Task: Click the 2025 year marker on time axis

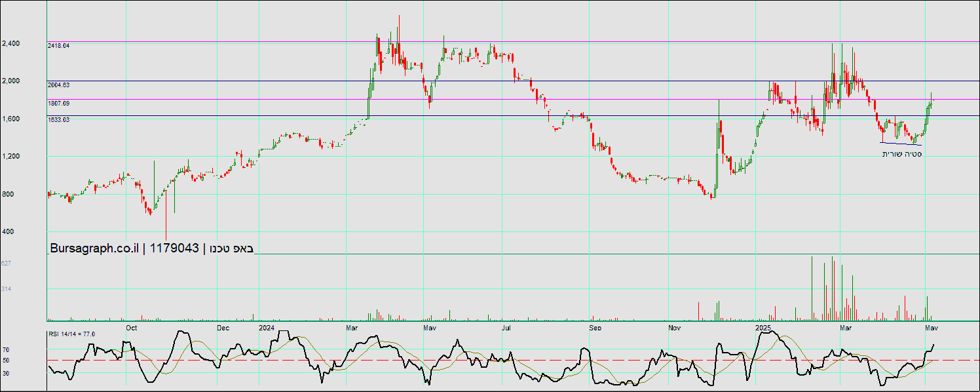Action: point(763,327)
